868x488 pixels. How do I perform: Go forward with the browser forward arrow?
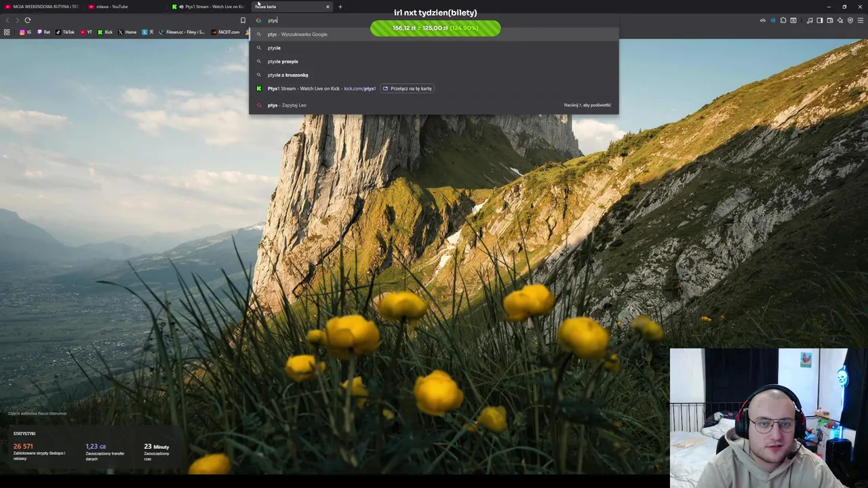pyautogui.click(x=18, y=20)
